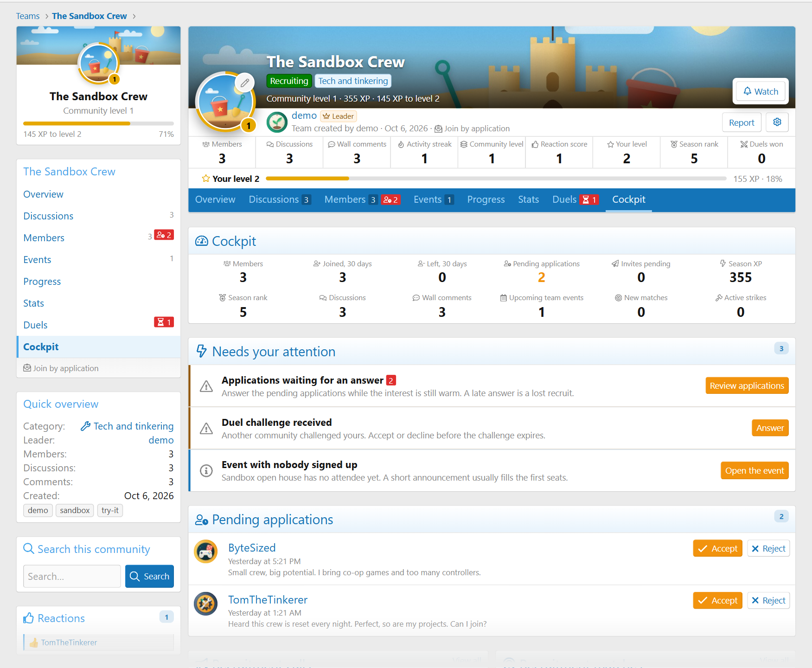Viewport: 812px width, 668px height.
Task: Click demo leader avatar icon
Action: (277, 122)
